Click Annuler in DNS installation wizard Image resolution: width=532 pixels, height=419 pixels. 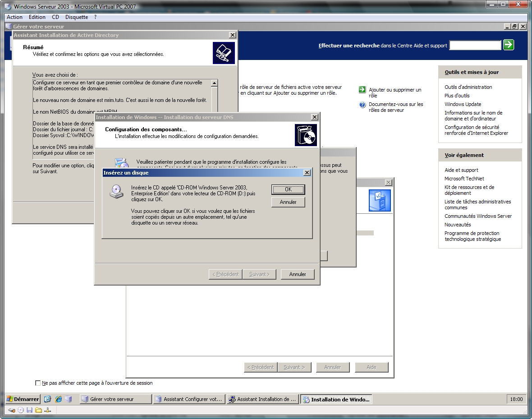(x=298, y=274)
